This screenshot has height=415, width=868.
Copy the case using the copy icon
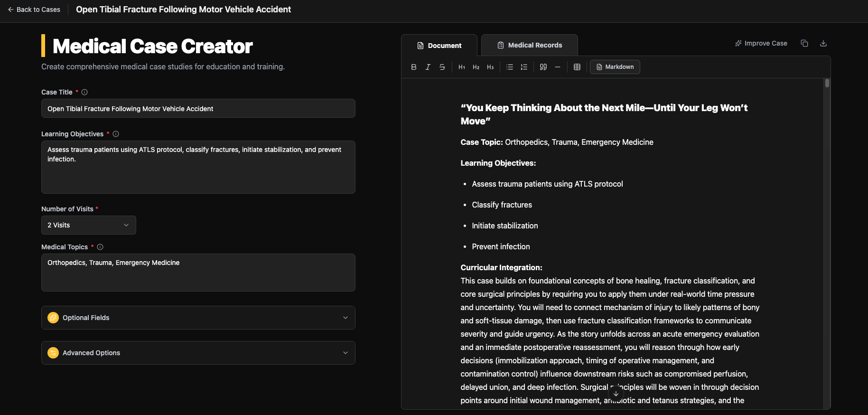804,43
